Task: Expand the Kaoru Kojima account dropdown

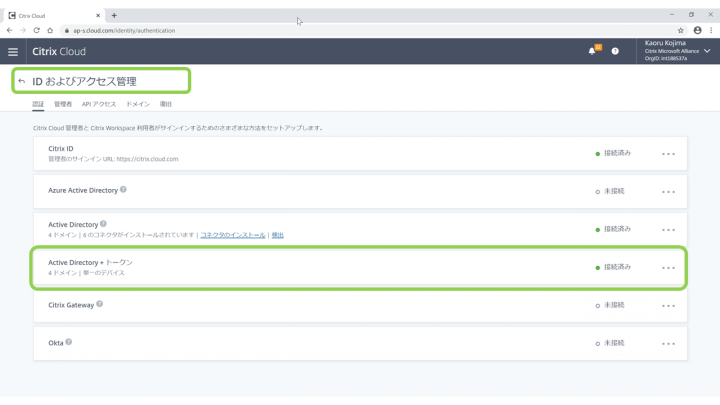Action: [x=707, y=51]
